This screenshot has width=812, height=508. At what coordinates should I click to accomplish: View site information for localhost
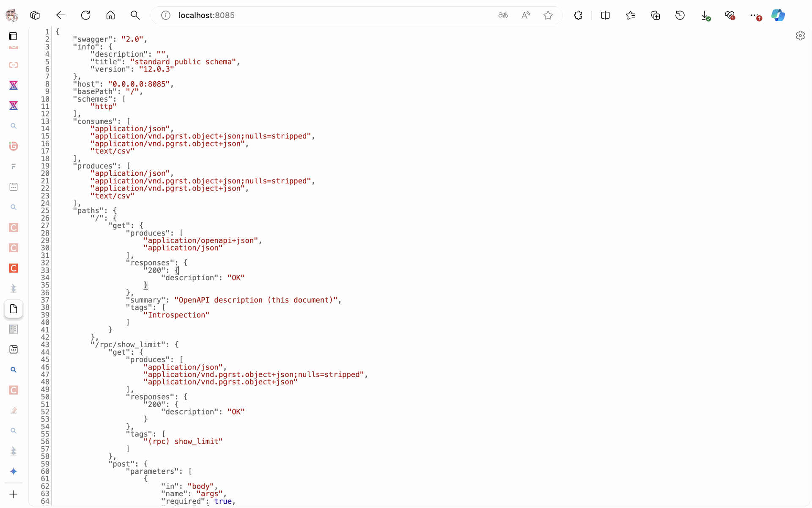point(166,16)
